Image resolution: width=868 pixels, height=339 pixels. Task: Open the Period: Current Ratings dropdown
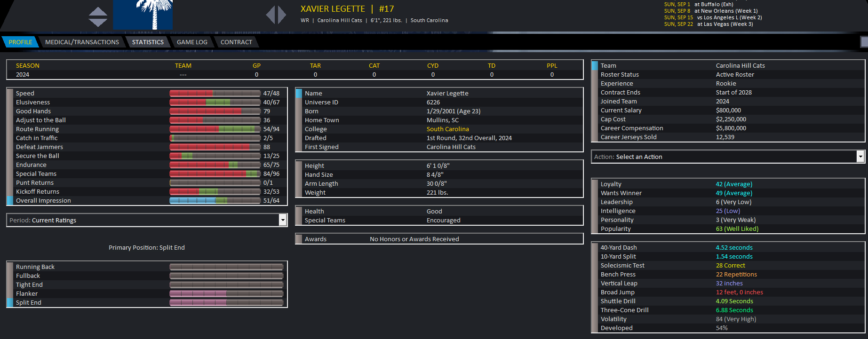[x=147, y=220]
